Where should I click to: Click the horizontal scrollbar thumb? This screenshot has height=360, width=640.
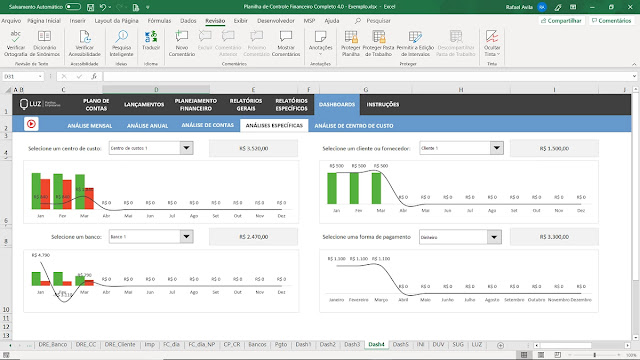click(566, 345)
